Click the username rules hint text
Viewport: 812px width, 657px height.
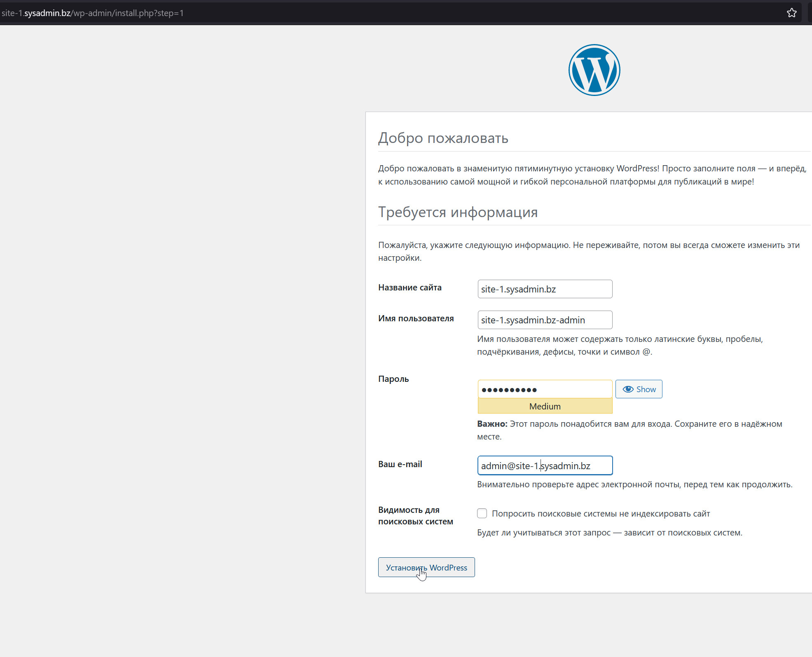pos(620,345)
